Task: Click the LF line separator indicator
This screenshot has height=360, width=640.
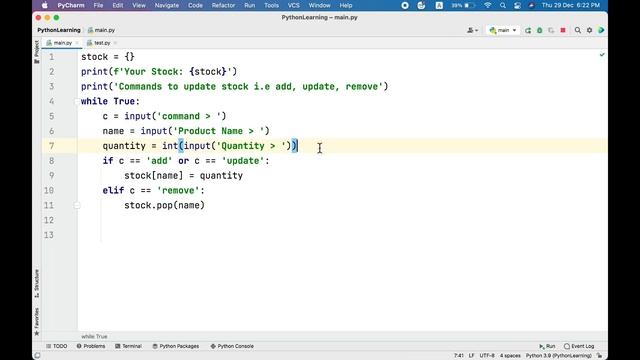Action: [471, 356]
